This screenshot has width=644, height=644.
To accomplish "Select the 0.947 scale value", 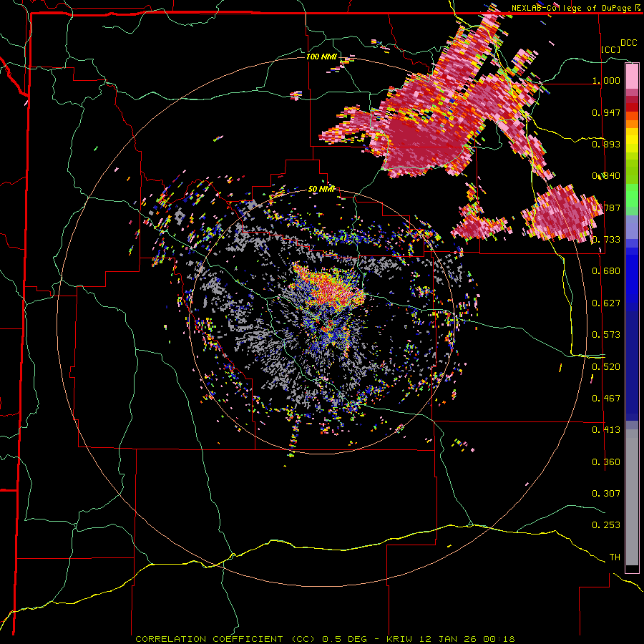I will [606, 112].
